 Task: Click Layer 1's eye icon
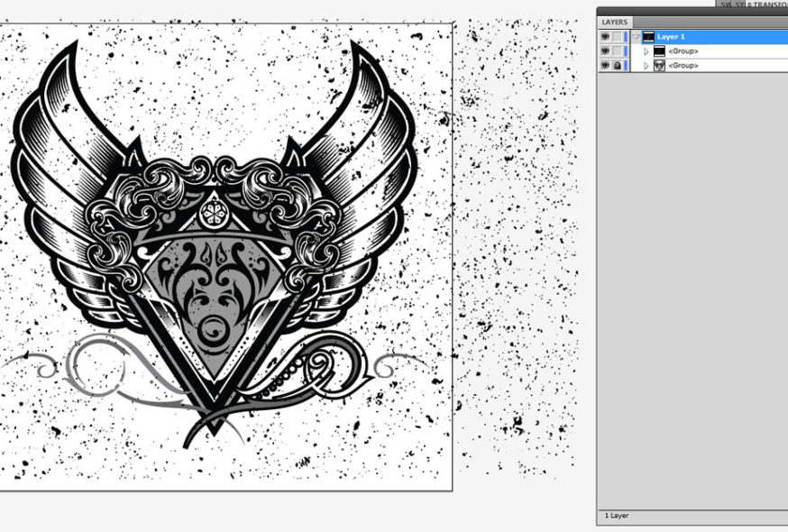point(607,37)
